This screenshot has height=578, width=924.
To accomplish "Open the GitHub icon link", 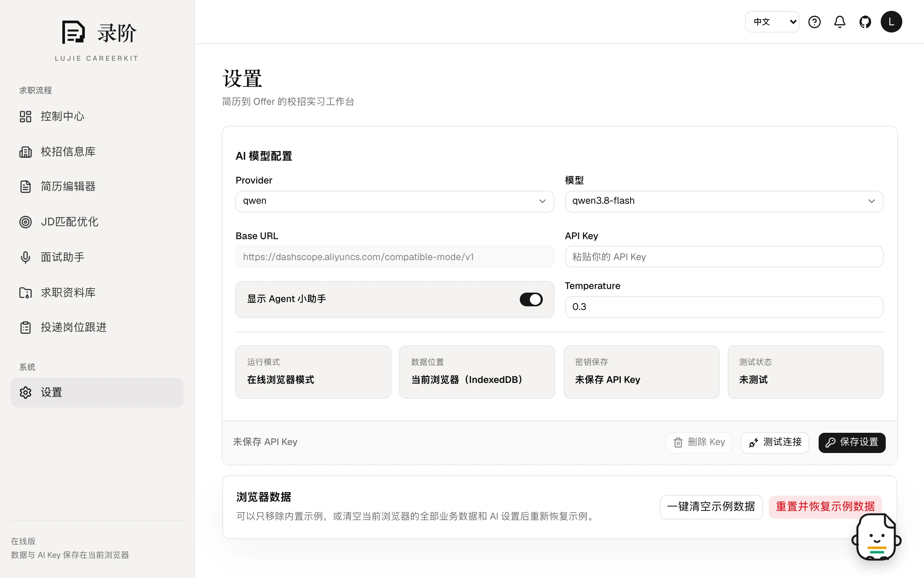I will 865,22.
